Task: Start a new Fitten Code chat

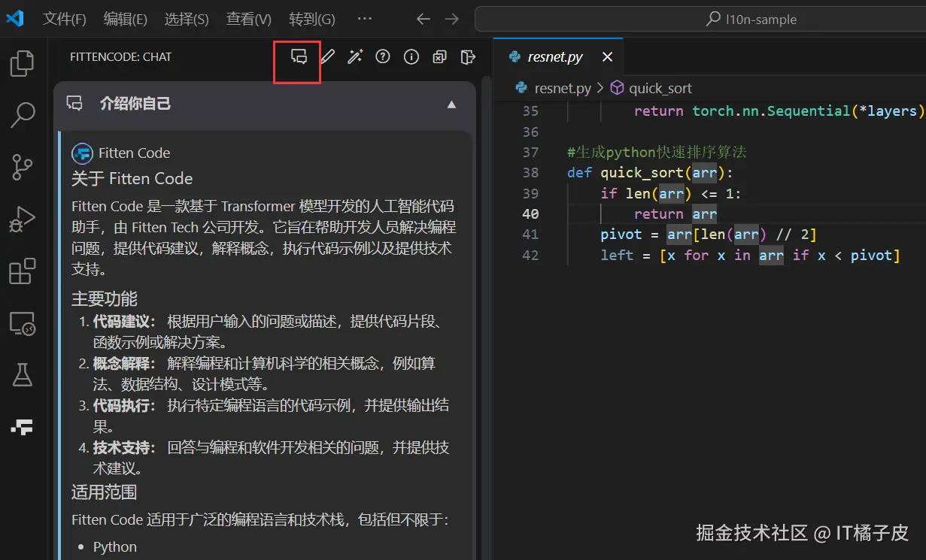Action: (298, 56)
